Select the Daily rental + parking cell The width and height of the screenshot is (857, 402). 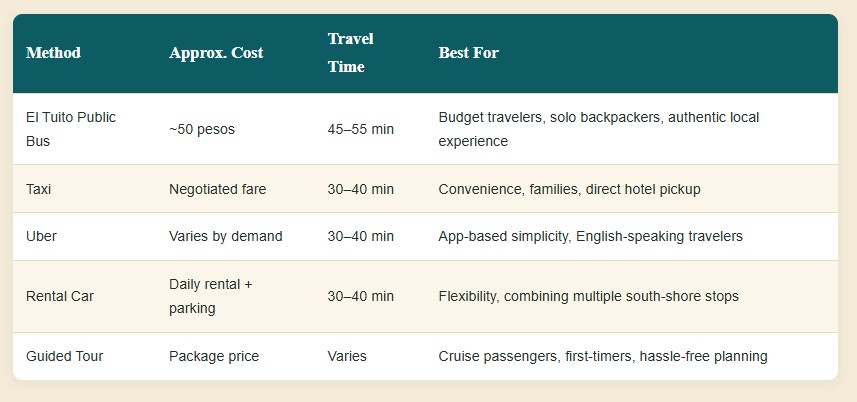[x=210, y=296]
